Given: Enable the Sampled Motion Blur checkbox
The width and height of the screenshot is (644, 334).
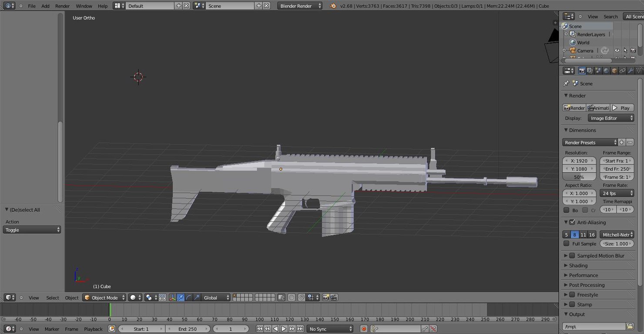Looking at the screenshot, I should [572, 255].
